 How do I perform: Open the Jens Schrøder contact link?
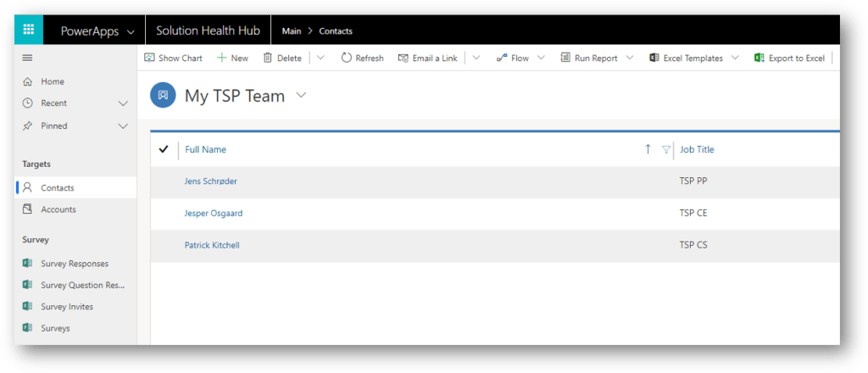point(212,181)
